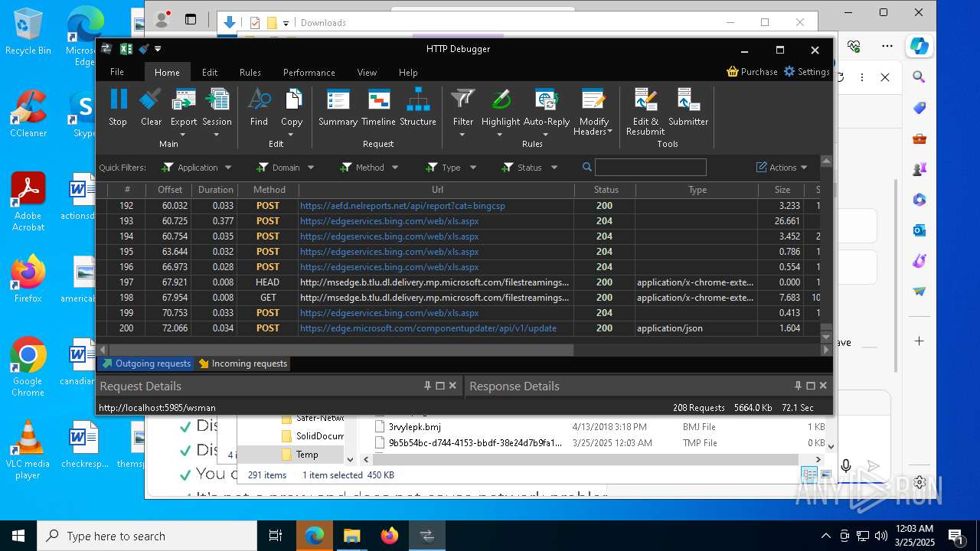Open File Explorer from the taskbar
Screen dimensions: 980x551
(x=351, y=536)
